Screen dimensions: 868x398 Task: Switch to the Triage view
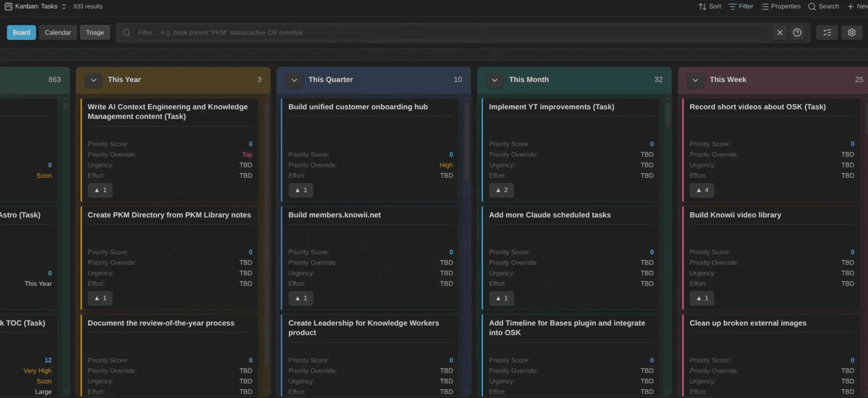coord(95,33)
